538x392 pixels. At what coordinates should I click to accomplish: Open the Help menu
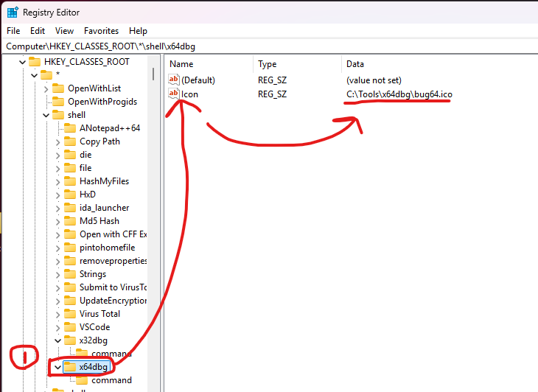tap(138, 31)
